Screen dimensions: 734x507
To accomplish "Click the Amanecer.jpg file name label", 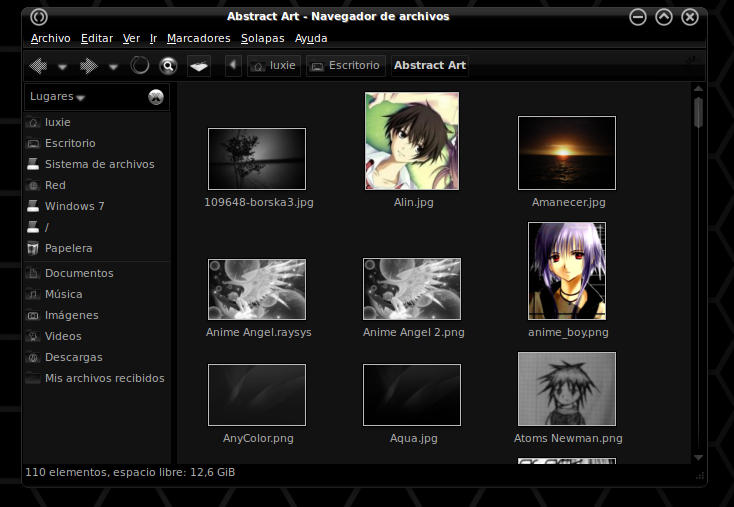I will click(568, 203).
